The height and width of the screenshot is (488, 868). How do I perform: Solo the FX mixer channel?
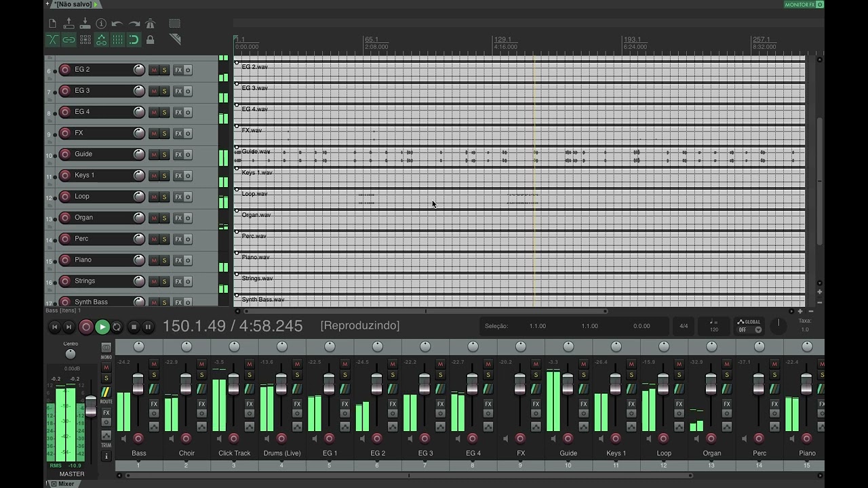click(x=536, y=375)
